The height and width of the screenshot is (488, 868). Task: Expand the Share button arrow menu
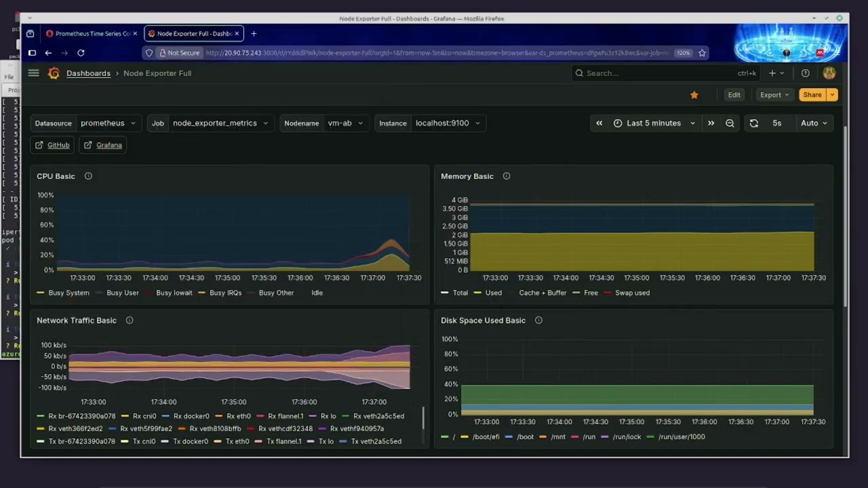[x=833, y=95]
